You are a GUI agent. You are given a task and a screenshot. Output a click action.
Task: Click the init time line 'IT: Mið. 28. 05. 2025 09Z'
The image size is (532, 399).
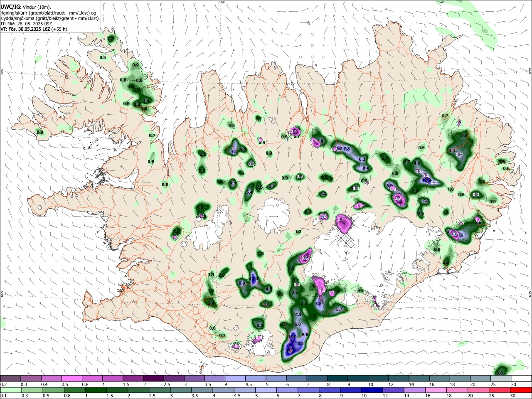click(26, 24)
